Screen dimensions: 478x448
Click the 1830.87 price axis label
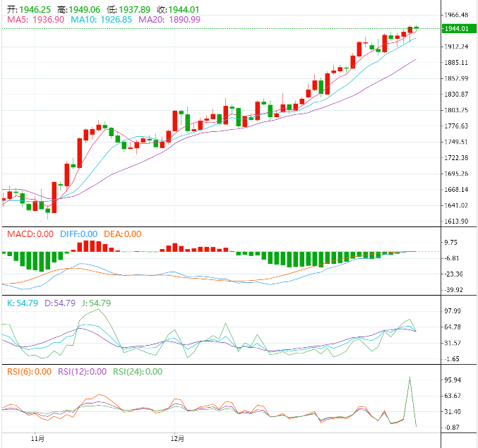click(456, 94)
